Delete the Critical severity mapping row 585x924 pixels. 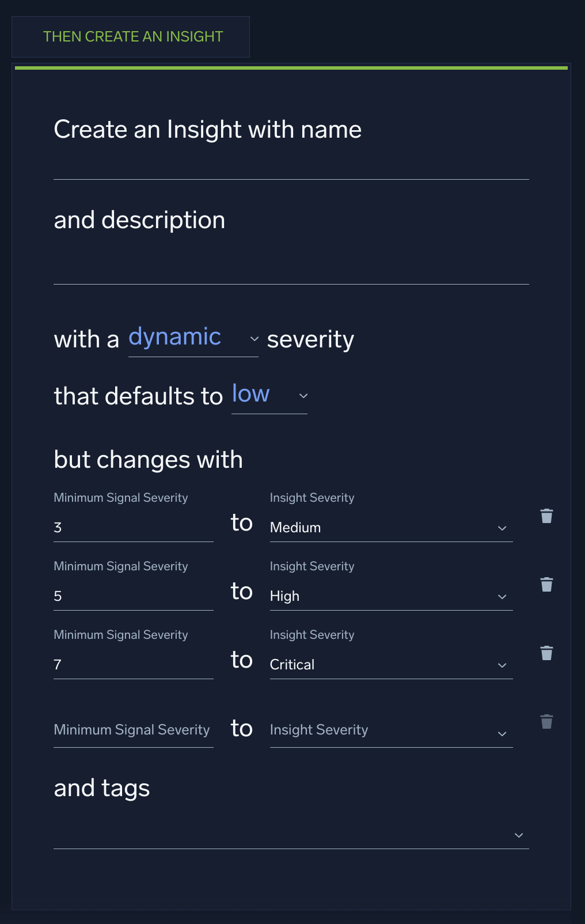[x=546, y=653]
